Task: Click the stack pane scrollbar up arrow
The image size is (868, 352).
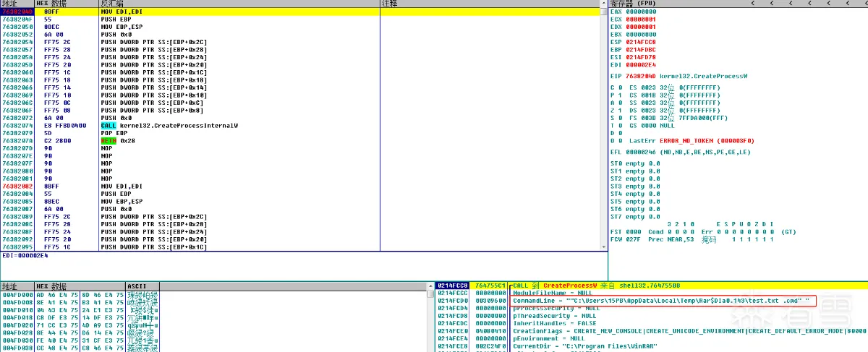Action: click(x=430, y=286)
